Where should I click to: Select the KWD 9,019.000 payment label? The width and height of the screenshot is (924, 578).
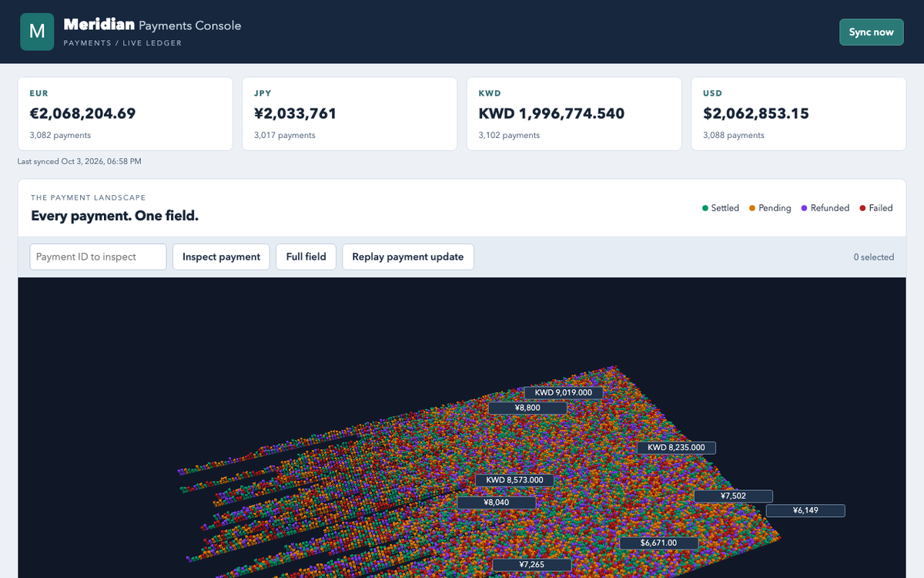(564, 392)
